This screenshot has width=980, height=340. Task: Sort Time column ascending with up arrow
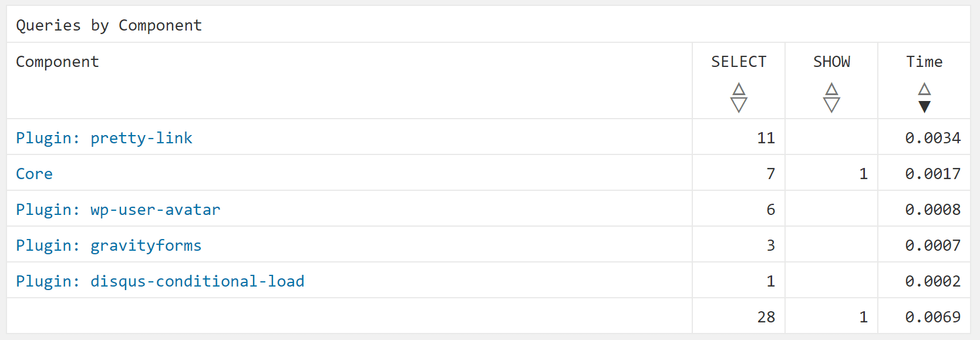point(924,89)
